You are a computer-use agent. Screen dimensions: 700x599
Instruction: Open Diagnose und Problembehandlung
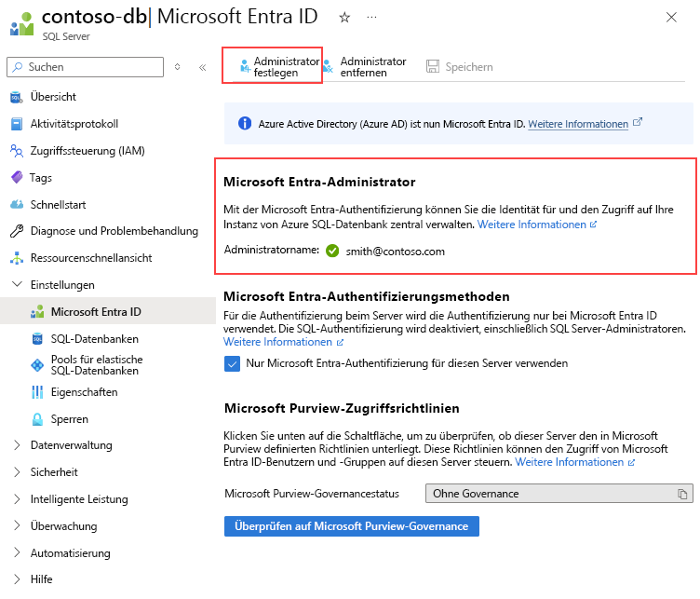click(114, 231)
